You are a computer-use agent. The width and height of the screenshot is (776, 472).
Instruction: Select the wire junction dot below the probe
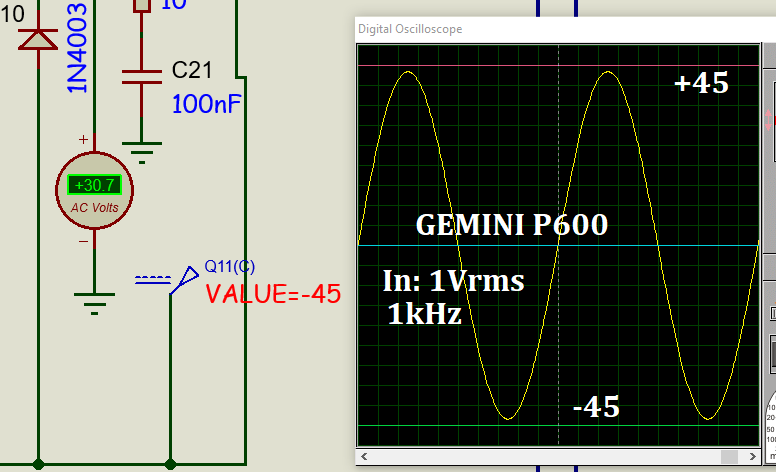[x=170, y=463]
